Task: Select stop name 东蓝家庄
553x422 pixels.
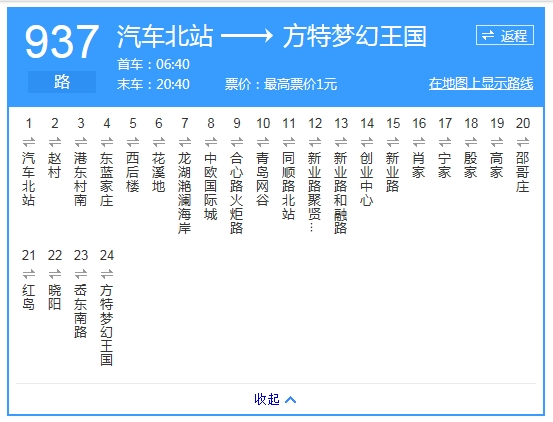Action: click(107, 179)
